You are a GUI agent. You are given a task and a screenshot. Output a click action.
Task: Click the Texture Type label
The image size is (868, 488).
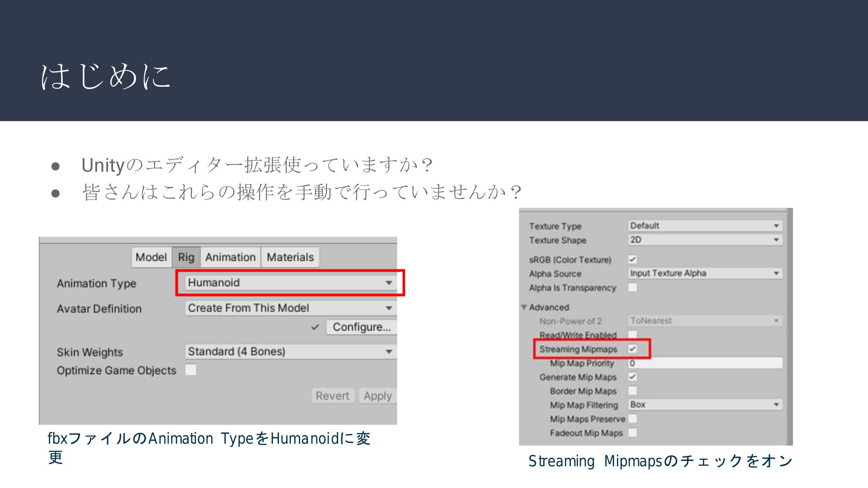[x=555, y=226]
